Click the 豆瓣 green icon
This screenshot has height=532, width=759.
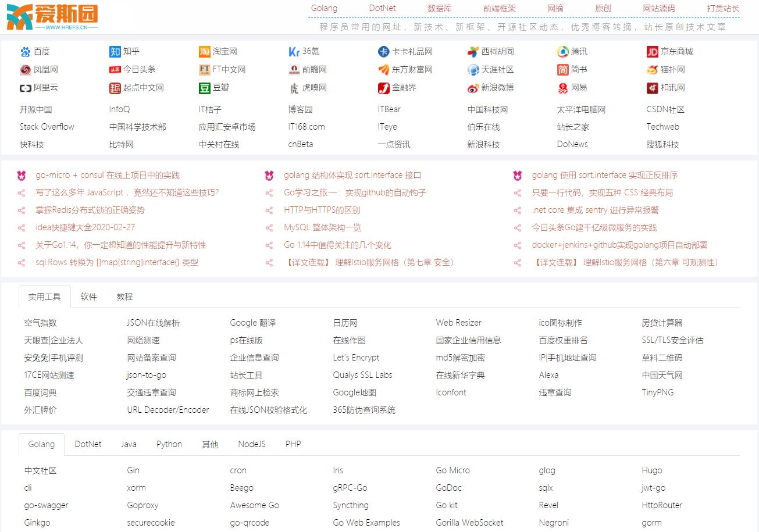204,88
